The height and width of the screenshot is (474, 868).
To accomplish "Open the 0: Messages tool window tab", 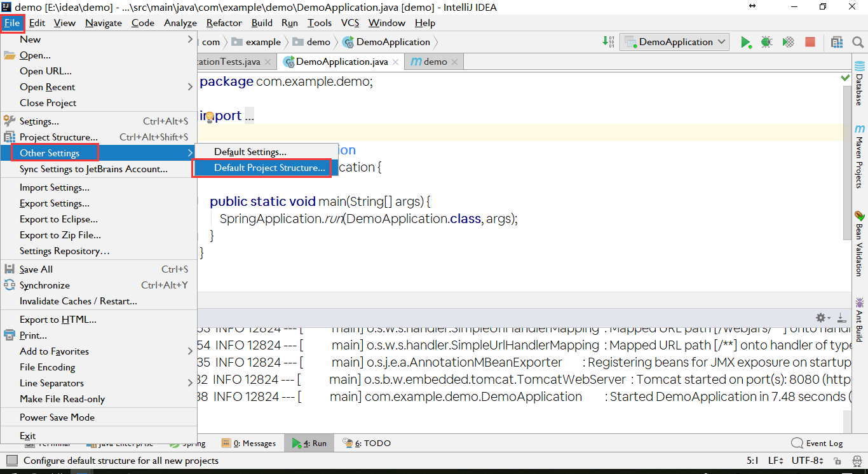I will 248,443.
